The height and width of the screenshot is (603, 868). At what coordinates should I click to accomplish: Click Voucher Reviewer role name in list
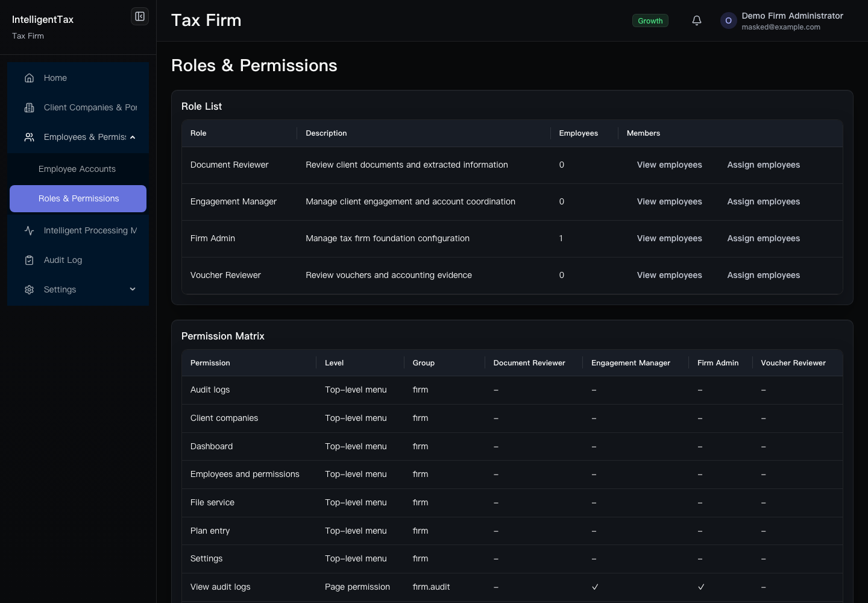[225, 275]
